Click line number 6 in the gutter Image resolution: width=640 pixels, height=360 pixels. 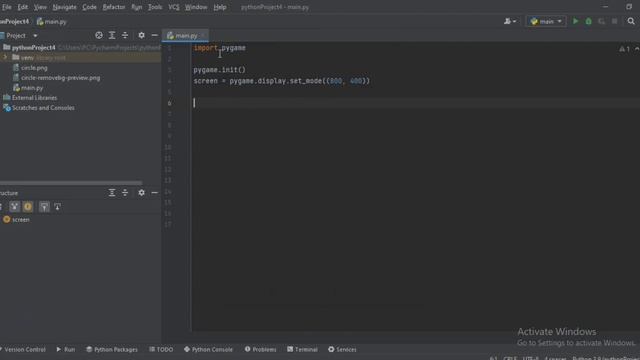coord(169,103)
